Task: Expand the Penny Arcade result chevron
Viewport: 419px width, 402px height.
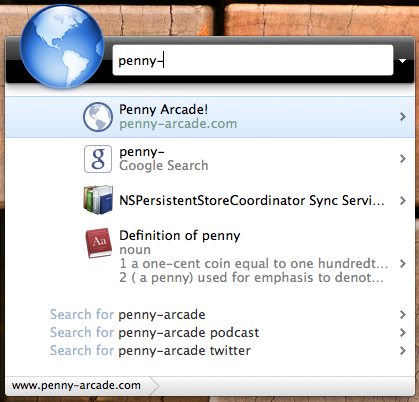Action: [x=403, y=117]
